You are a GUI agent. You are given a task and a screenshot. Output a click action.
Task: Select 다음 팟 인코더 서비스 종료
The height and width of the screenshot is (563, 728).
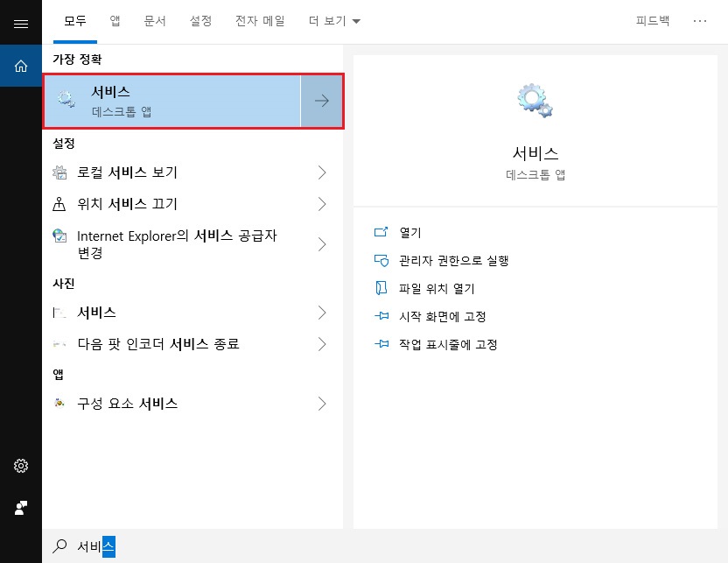192,344
